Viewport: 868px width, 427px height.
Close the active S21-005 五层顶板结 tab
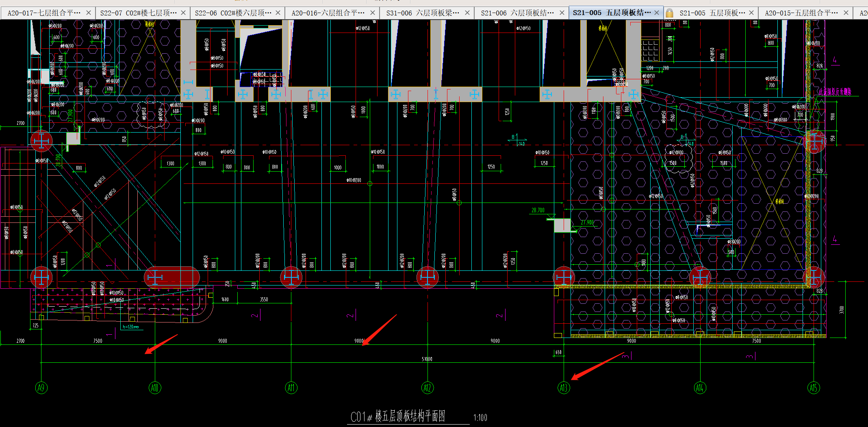657,13
